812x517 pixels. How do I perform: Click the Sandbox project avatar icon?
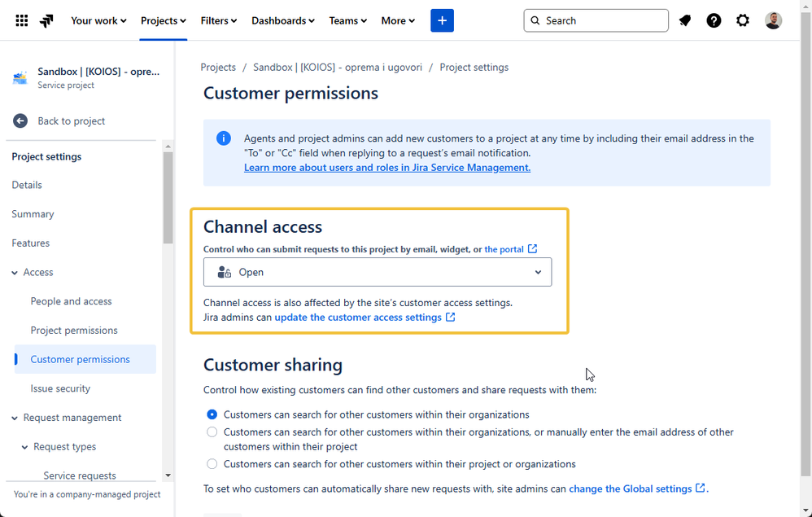coord(20,78)
